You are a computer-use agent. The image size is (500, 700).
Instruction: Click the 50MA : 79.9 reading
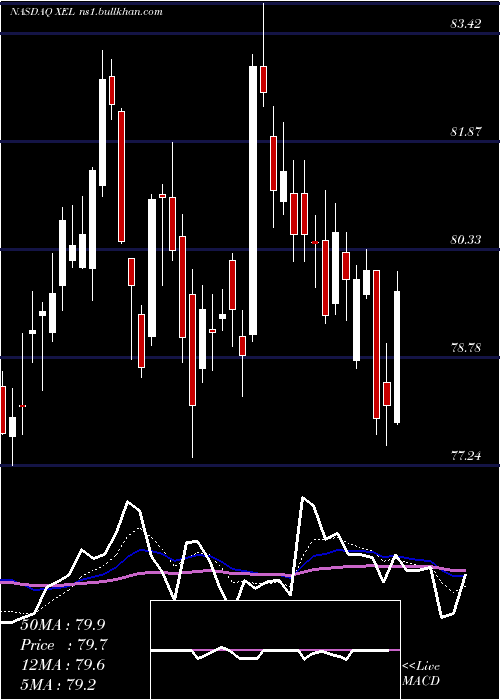point(63,625)
